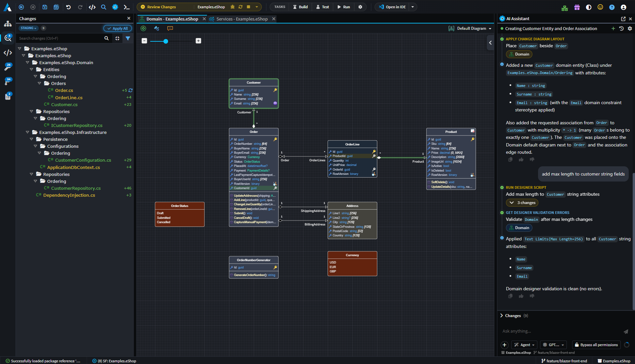
Task: Click the Apply All button
Action: point(117,28)
